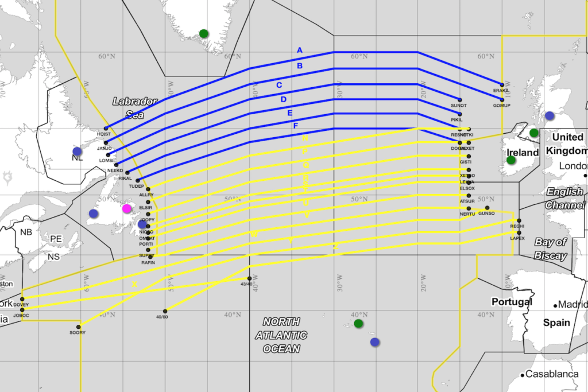Select the Madrid city marker
This screenshot has width=588, height=392.
tap(556, 305)
